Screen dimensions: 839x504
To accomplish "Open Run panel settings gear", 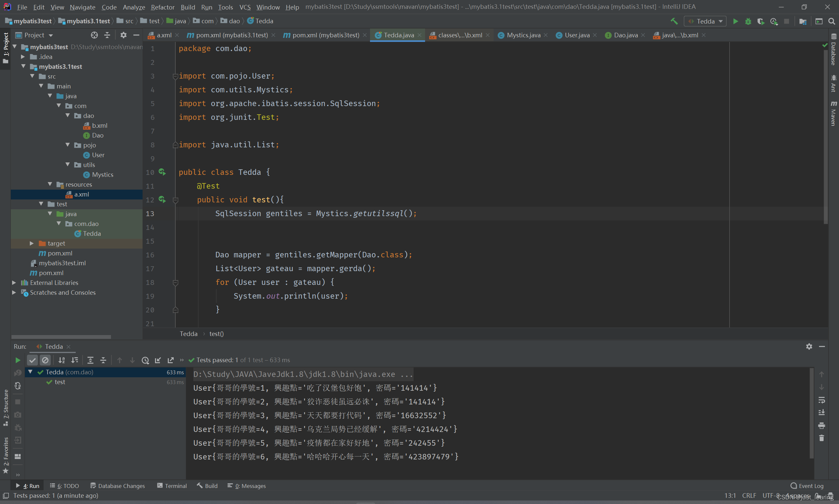I will point(809,346).
